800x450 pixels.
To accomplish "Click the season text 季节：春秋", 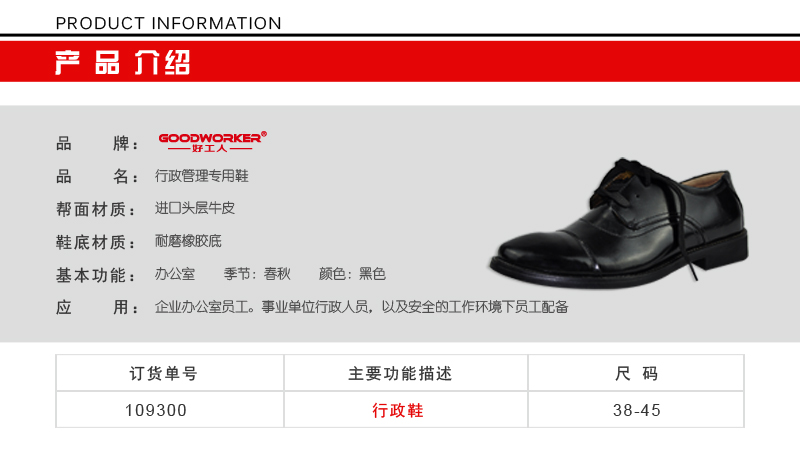I will 257,274.
